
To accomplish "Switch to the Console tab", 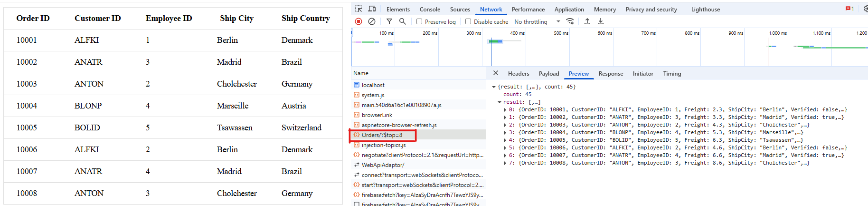I will [x=430, y=9].
